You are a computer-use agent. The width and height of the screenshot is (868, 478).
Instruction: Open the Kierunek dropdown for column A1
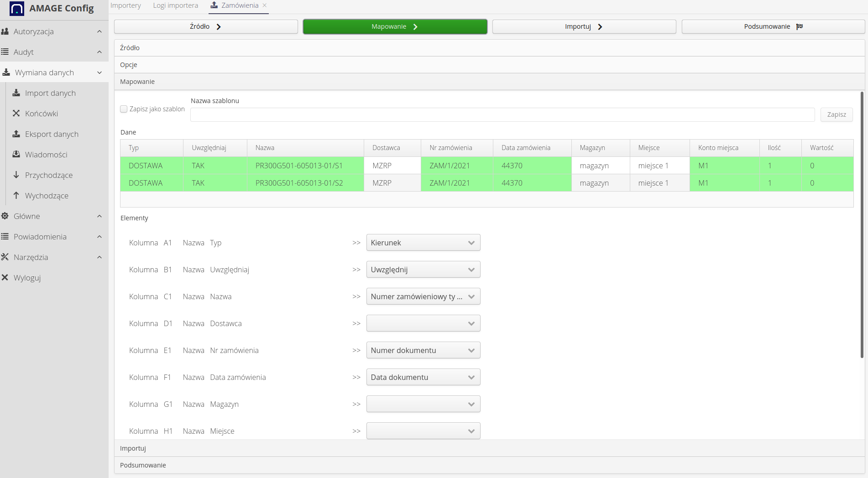(423, 243)
